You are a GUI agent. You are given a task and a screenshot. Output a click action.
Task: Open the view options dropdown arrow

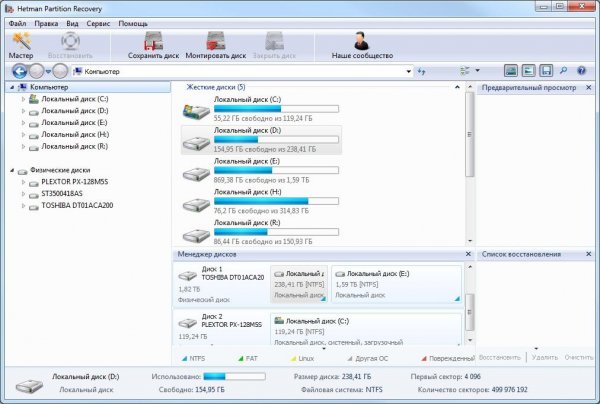point(478,70)
